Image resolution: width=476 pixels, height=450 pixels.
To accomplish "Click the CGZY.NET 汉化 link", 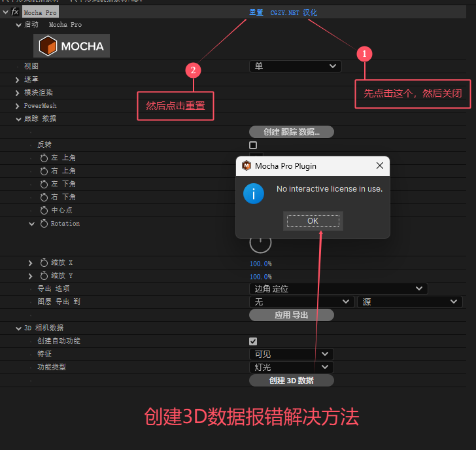I will [x=294, y=12].
